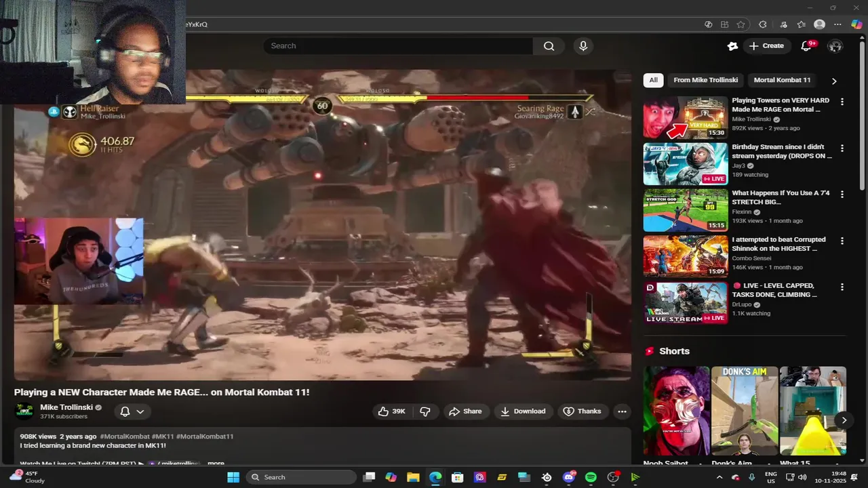Click the Create button
Screen dimensions: 868x488
766,46
